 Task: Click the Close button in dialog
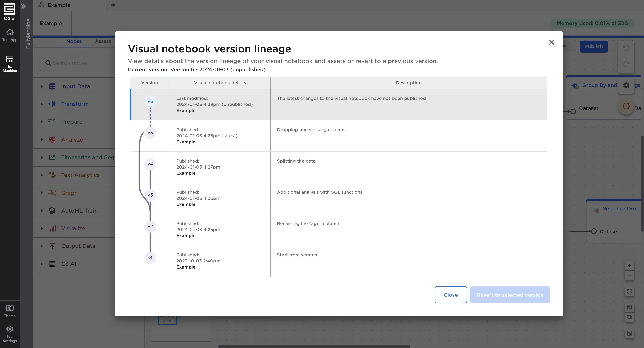tap(450, 295)
